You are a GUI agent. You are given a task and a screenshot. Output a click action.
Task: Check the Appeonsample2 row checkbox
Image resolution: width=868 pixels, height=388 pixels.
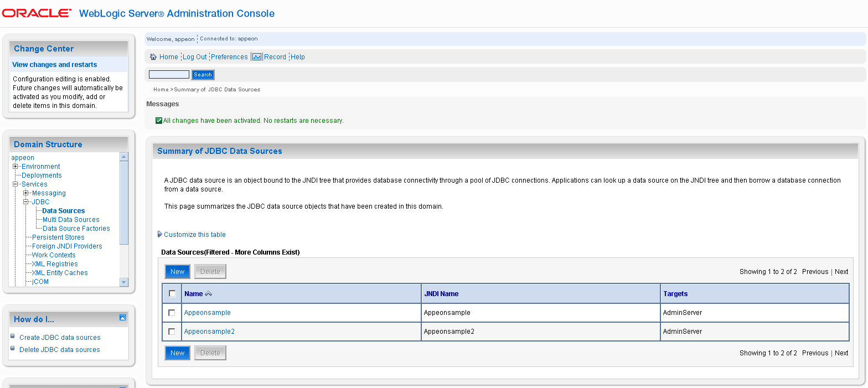point(172,332)
